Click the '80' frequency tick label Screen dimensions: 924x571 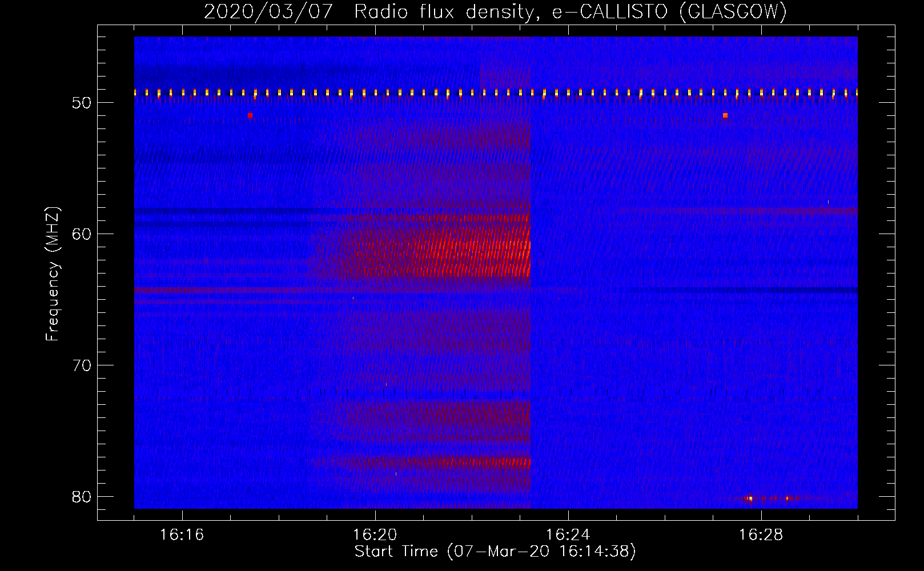(x=82, y=497)
